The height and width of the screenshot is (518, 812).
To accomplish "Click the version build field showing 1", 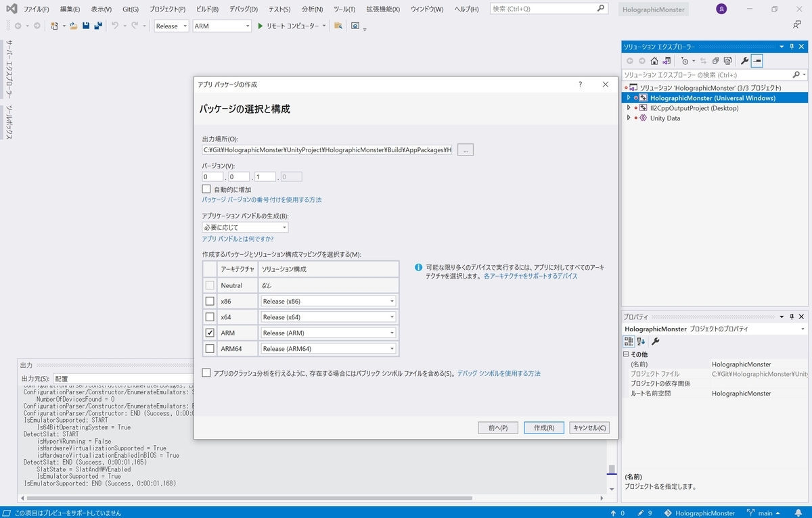I will click(265, 176).
